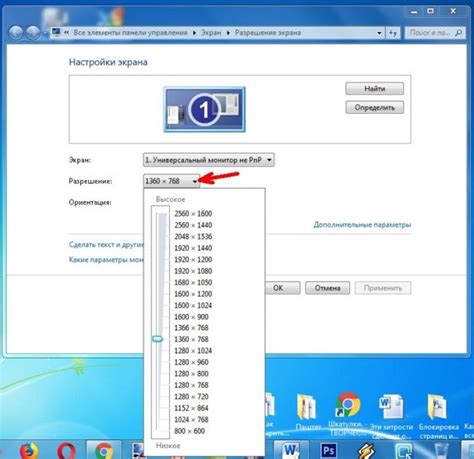Screen dimensions: 474x459
Task: Click the monitor 1 display thumbnail
Action: (204, 109)
